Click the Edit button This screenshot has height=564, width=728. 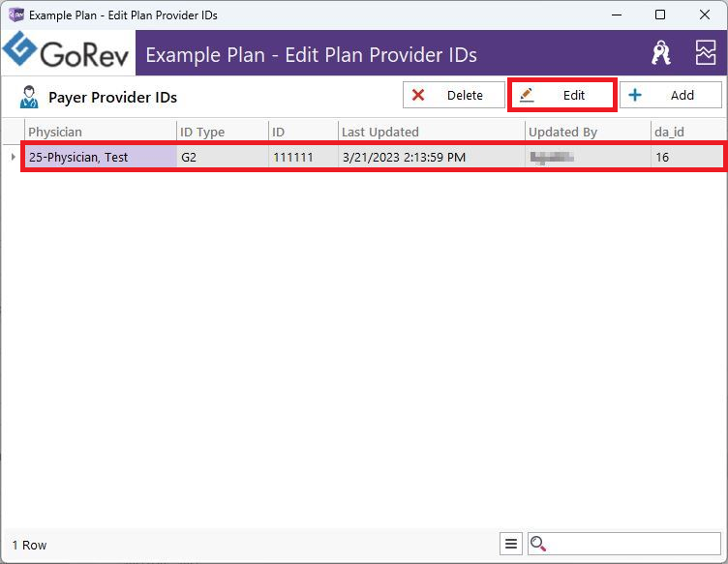pos(561,95)
